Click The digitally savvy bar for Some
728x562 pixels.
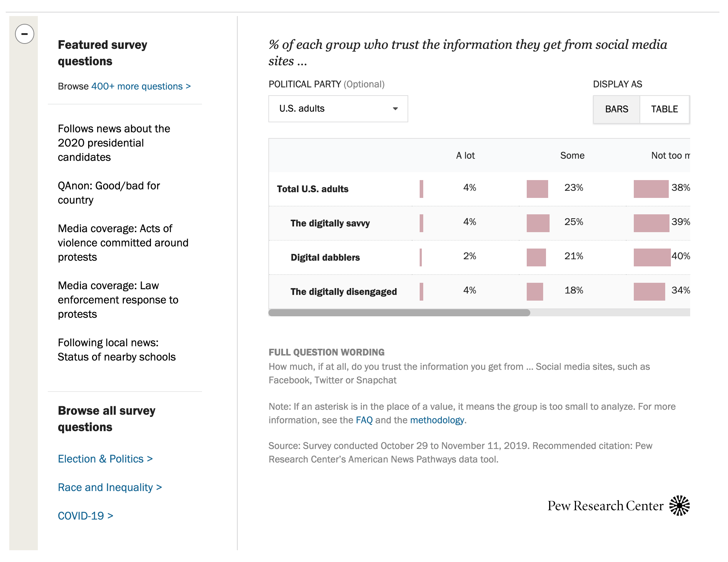(x=537, y=223)
